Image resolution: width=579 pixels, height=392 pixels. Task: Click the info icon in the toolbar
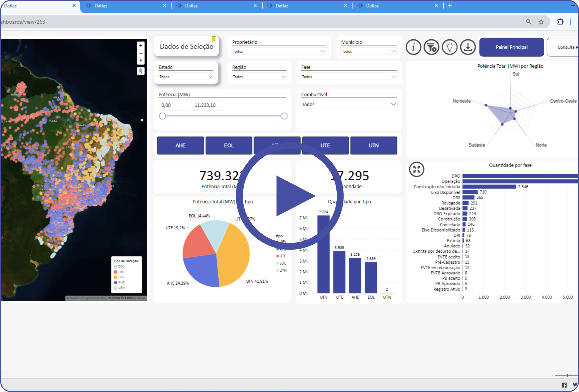(413, 47)
